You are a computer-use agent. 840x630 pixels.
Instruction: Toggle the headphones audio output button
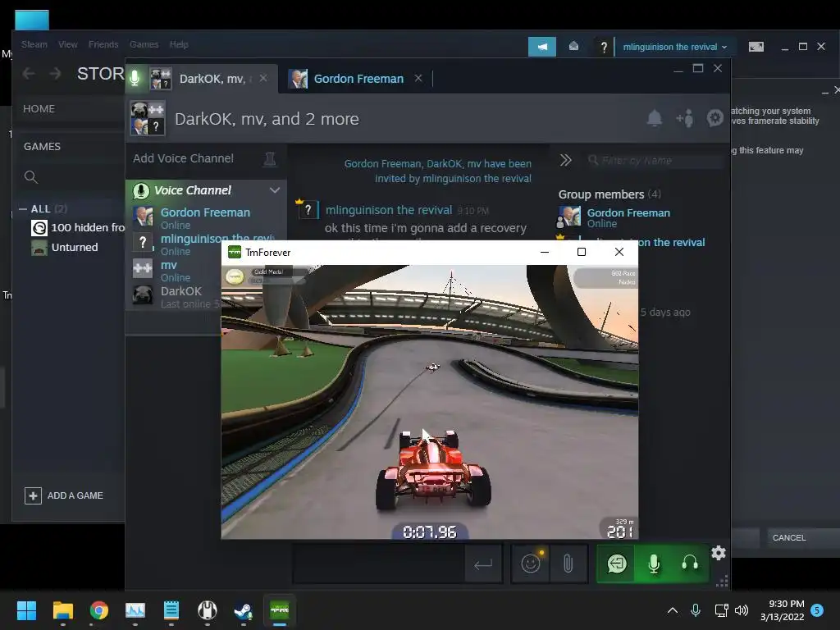(689, 564)
